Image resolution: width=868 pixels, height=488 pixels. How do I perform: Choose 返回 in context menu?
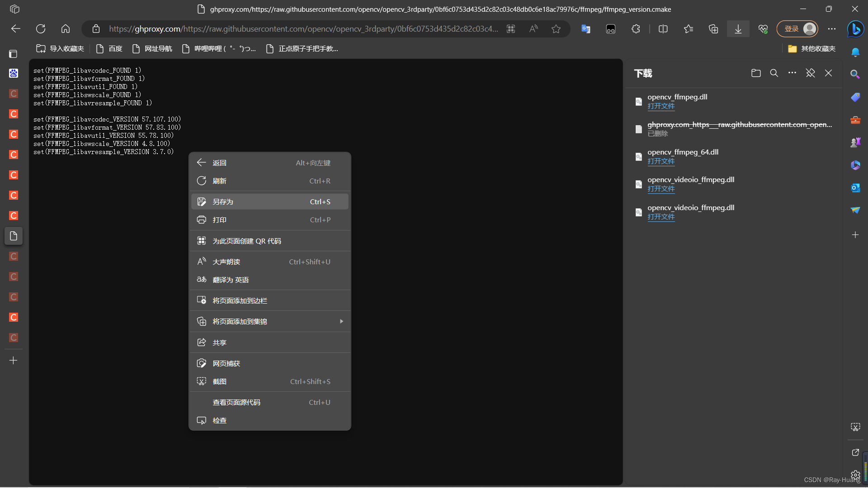pos(269,163)
